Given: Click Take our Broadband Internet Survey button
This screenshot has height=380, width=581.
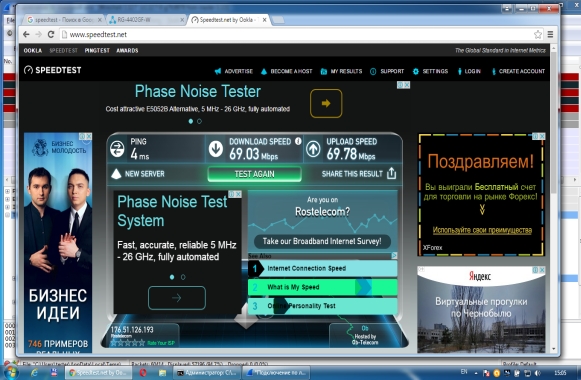Looking at the screenshot, I should tap(322, 241).
